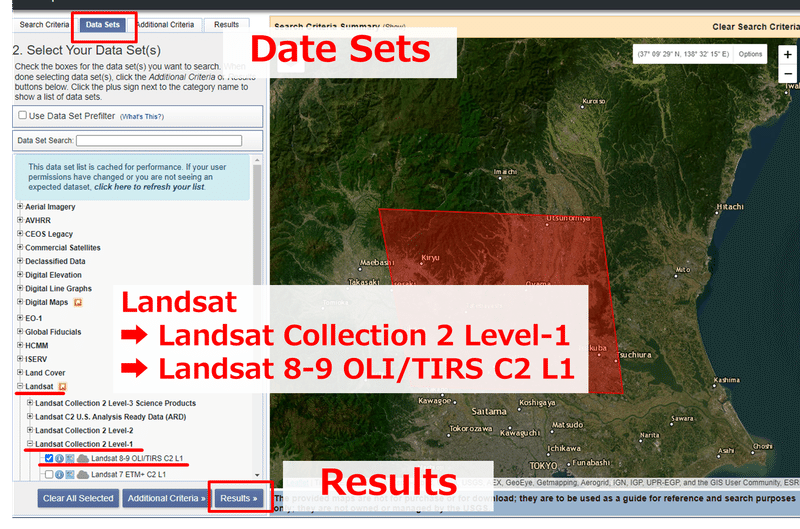Viewport: 800px width, 529px height.
Task: Click the Land Cover tree label
Action: 45,373
